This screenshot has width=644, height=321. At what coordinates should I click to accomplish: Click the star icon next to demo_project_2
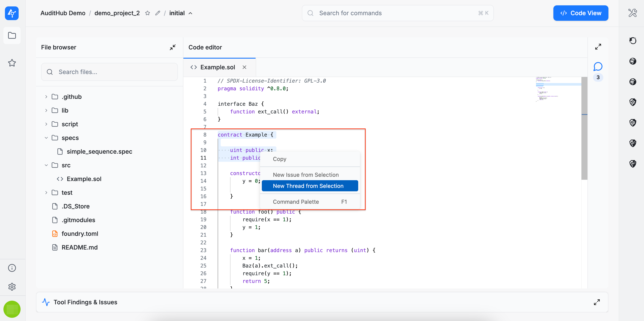(x=147, y=13)
